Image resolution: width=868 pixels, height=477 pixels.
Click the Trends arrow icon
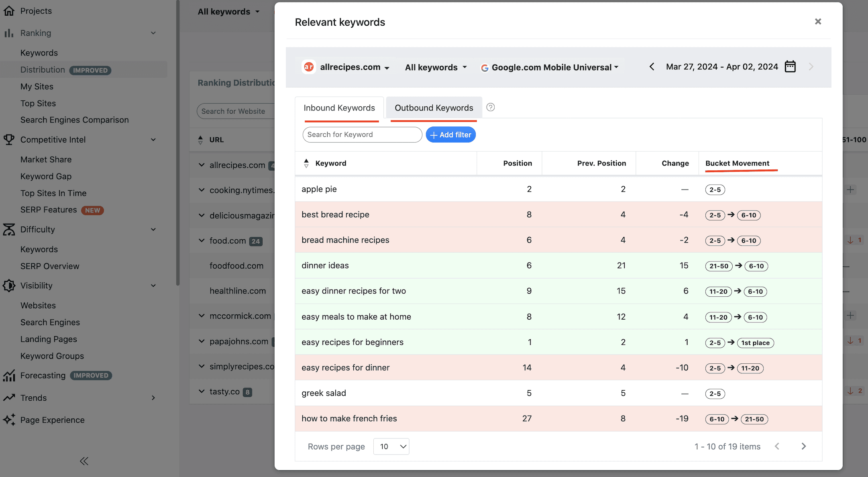(9, 397)
